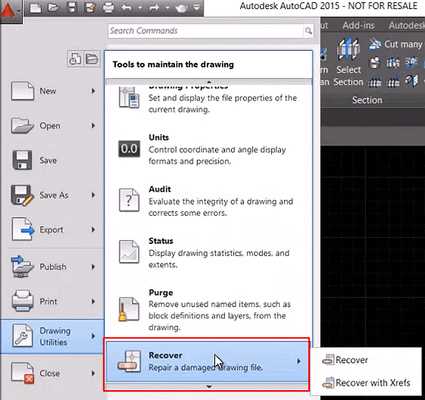Open the Section panel title in ribbon

point(367,100)
